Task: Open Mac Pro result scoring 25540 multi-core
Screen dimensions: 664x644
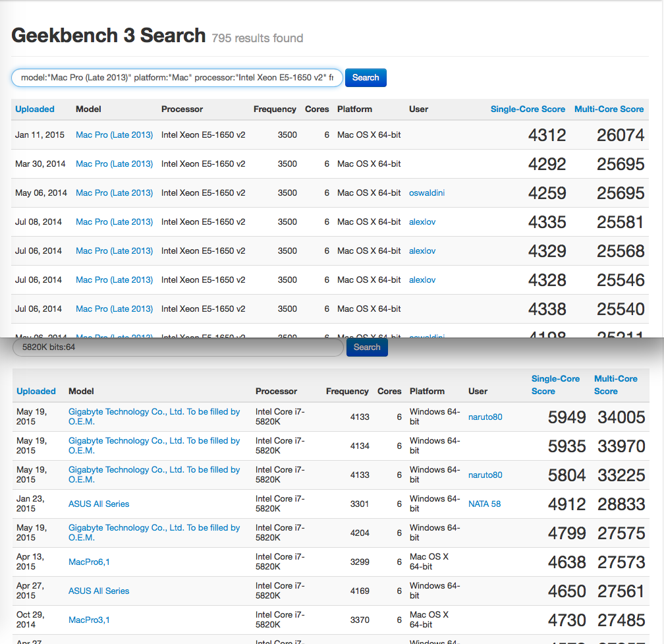Action: pos(115,309)
